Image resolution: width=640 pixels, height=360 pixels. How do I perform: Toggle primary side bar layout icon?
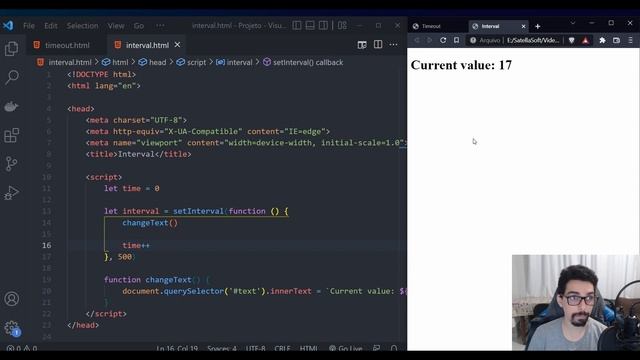tap(297, 25)
